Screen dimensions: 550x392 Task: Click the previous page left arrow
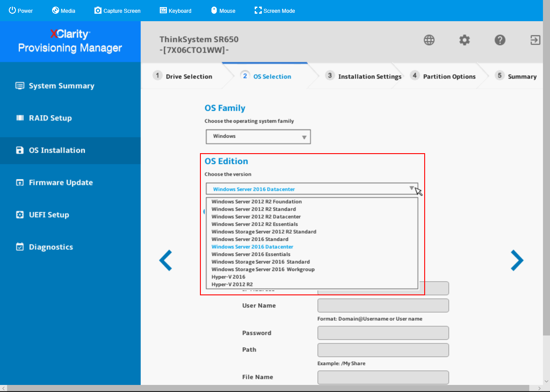click(166, 260)
